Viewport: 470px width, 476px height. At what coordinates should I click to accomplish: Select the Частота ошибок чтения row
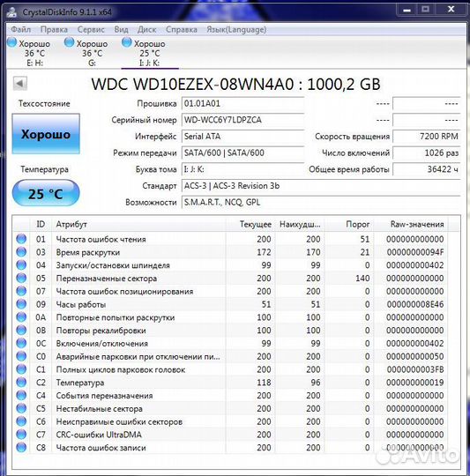(x=230, y=239)
